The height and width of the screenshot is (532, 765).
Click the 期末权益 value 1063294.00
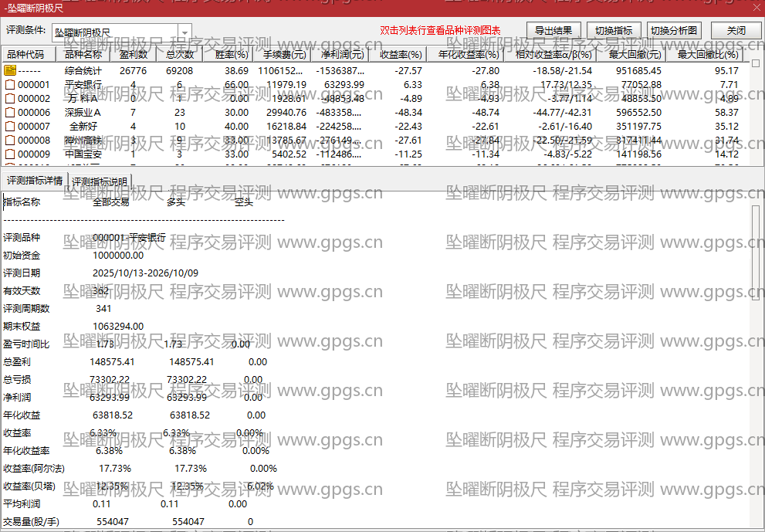pyautogui.click(x=118, y=327)
